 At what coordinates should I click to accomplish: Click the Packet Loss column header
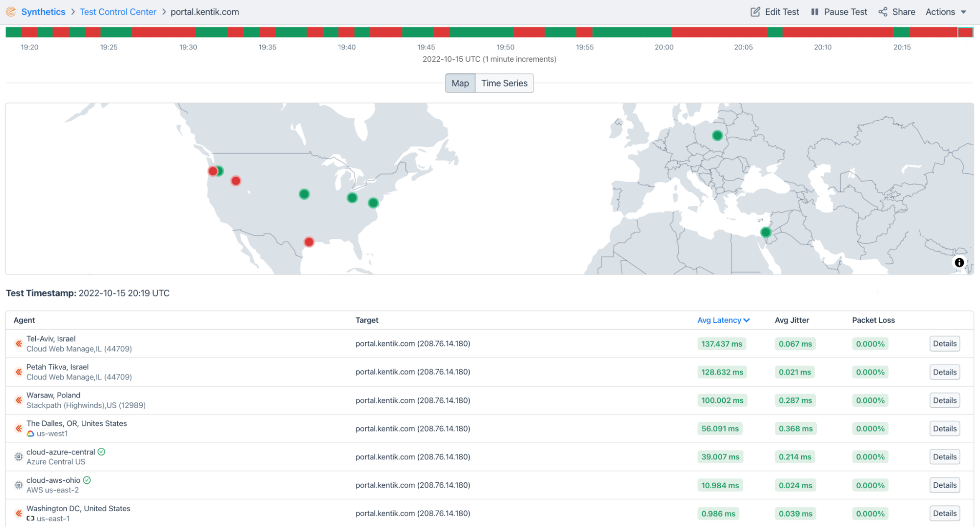coord(873,320)
